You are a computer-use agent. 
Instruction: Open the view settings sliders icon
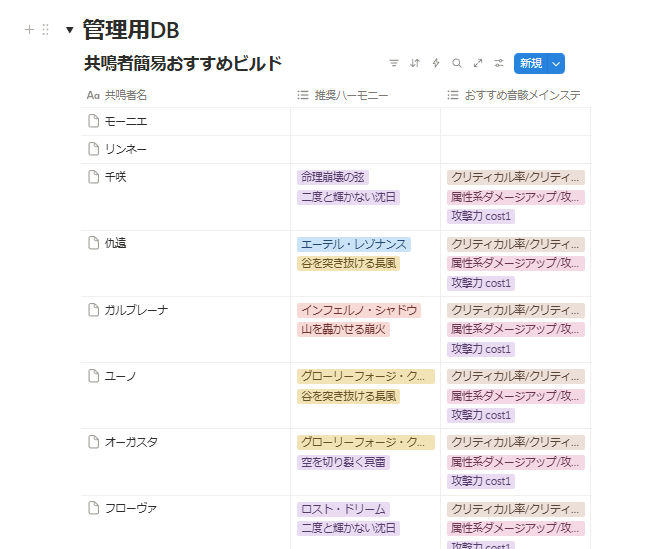point(499,63)
